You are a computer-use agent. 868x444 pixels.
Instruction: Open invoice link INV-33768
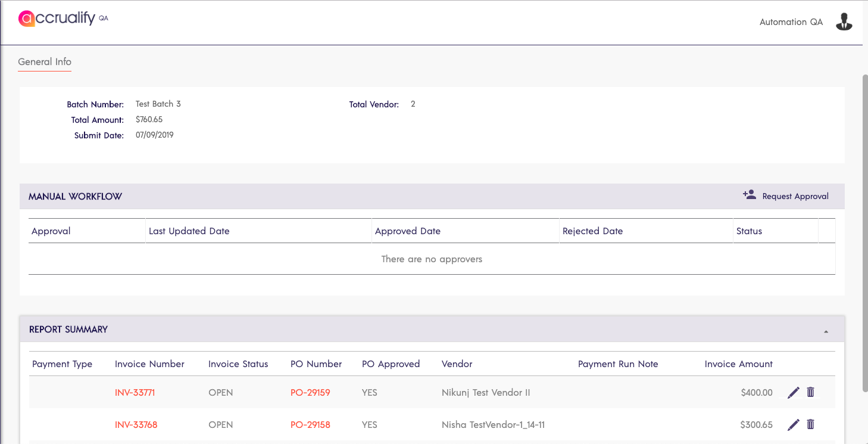(136, 425)
